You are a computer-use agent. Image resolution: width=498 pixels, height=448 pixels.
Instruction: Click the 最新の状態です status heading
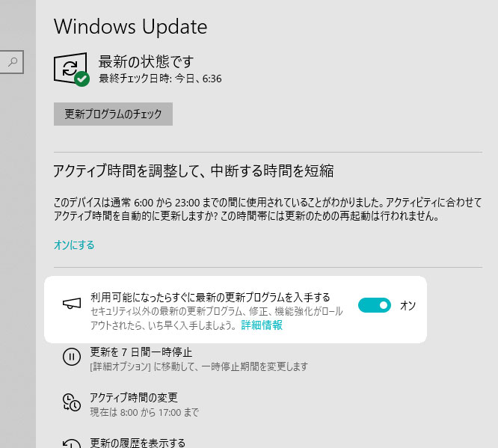tap(146, 61)
